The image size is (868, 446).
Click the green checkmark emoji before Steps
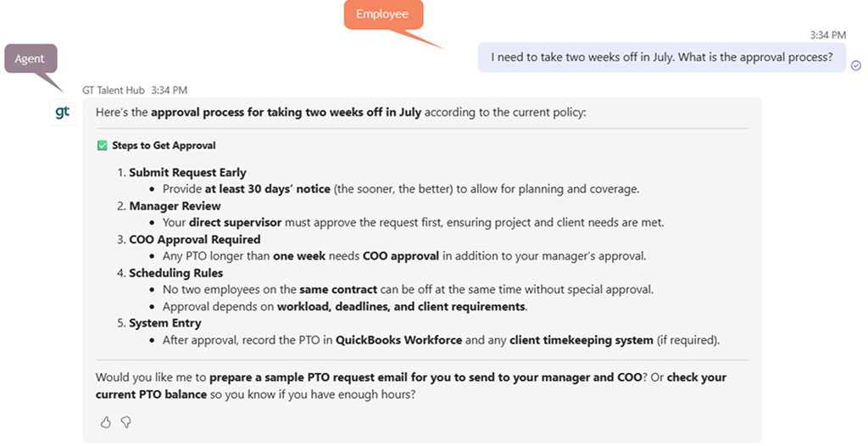point(102,146)
